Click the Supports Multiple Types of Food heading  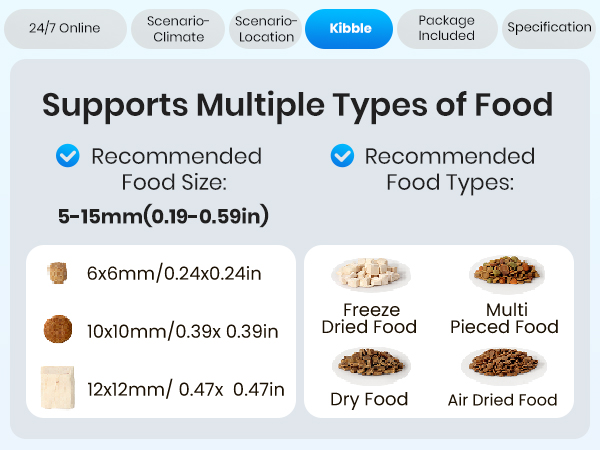(x=300, y=105)
